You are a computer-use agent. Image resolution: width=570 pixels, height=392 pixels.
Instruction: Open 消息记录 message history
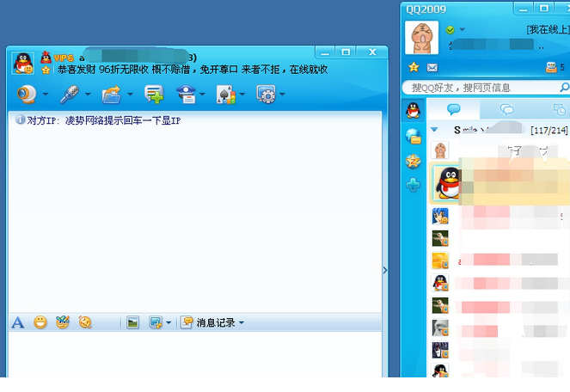(208, 322)
